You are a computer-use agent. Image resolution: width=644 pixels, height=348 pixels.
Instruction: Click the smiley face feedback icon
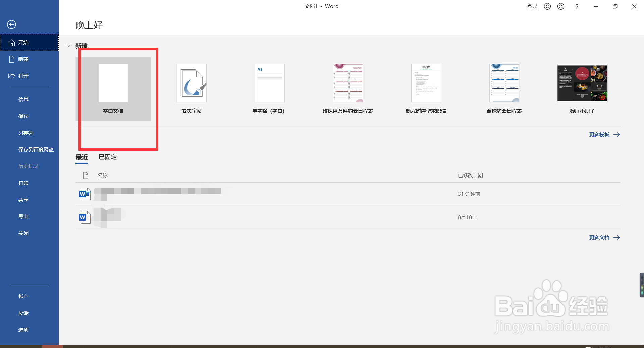(x=547, y=6)
